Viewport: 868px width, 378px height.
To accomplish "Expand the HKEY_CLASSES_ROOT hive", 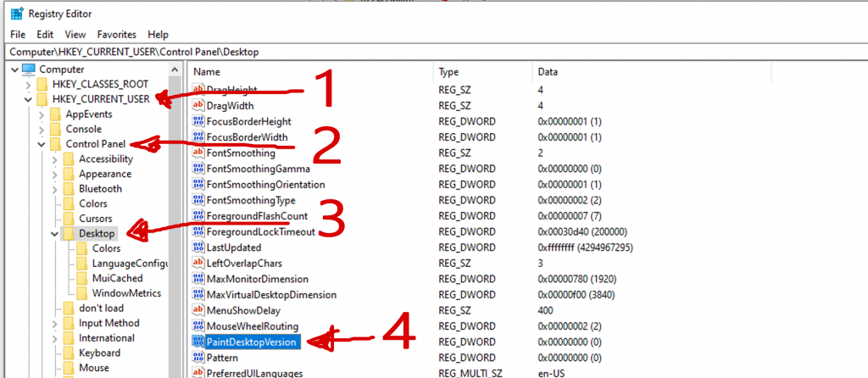I will [28, 85].
